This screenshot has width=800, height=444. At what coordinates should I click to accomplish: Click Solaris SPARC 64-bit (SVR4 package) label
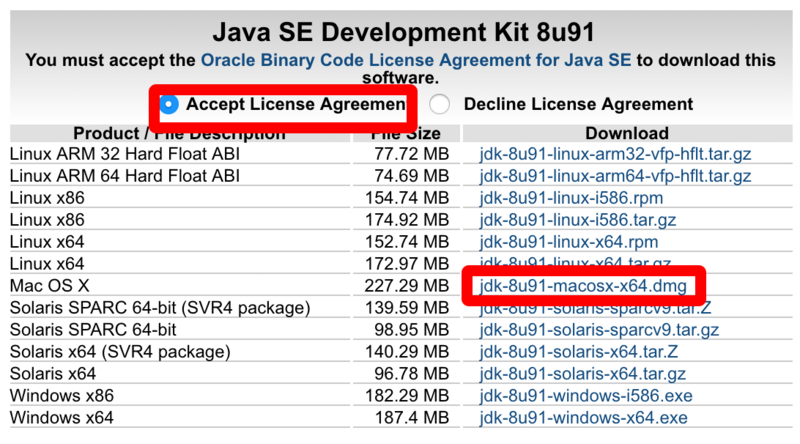pos(160,308)
